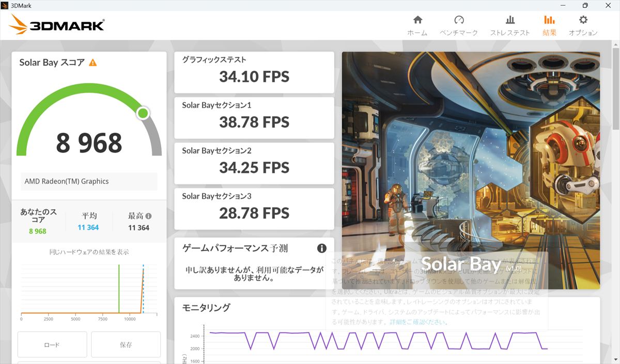Viewport: 620px width, 364px height.
Task: Click the モニタリング heading
Action: point(206,308)
